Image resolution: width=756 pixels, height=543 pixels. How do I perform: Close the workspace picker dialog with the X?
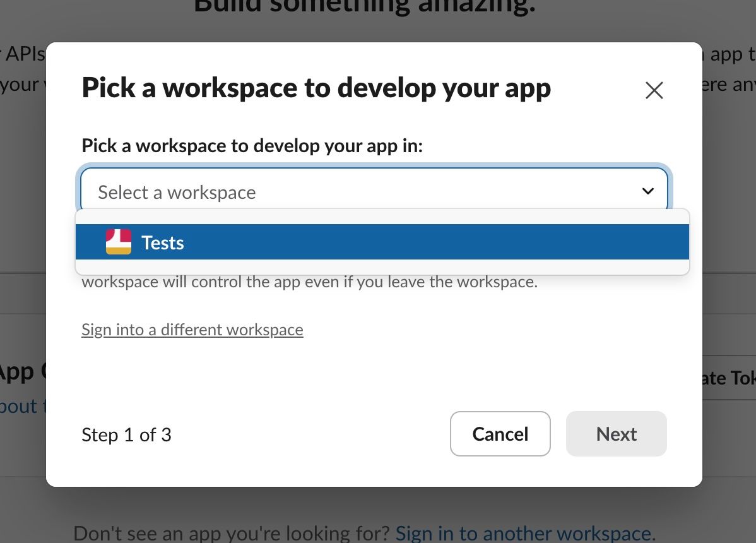pos(654,91)
